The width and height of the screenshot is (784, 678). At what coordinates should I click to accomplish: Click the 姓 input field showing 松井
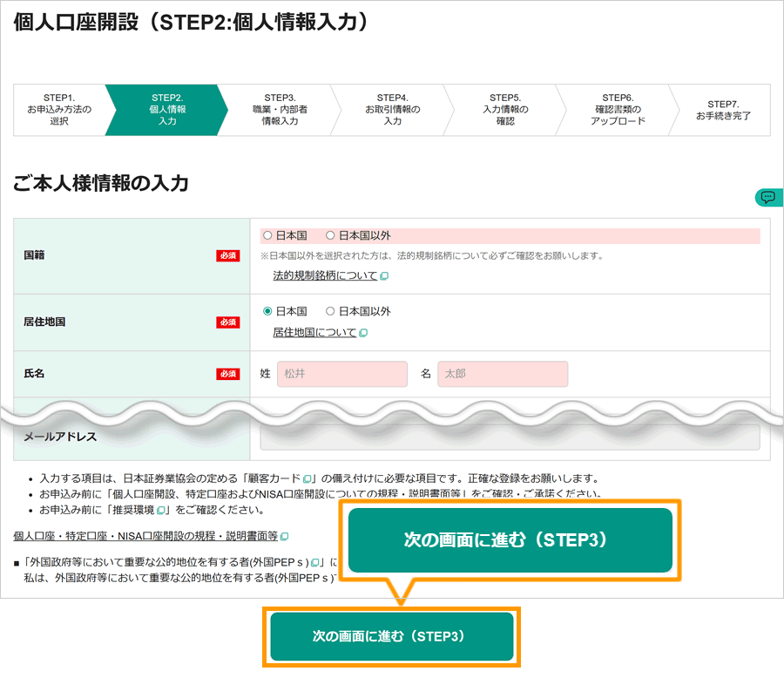(341, 373)
